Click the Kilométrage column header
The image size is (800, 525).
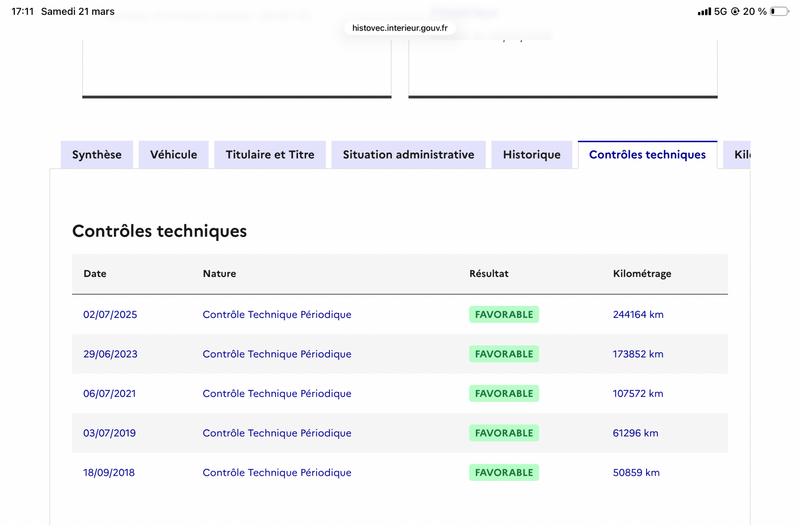pos(642,274)
